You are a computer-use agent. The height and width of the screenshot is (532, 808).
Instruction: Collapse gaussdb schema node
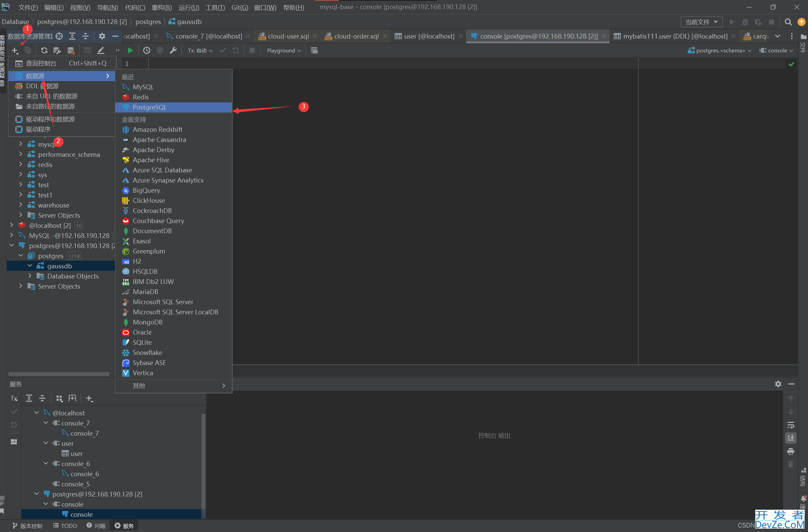tap(30, 265)
